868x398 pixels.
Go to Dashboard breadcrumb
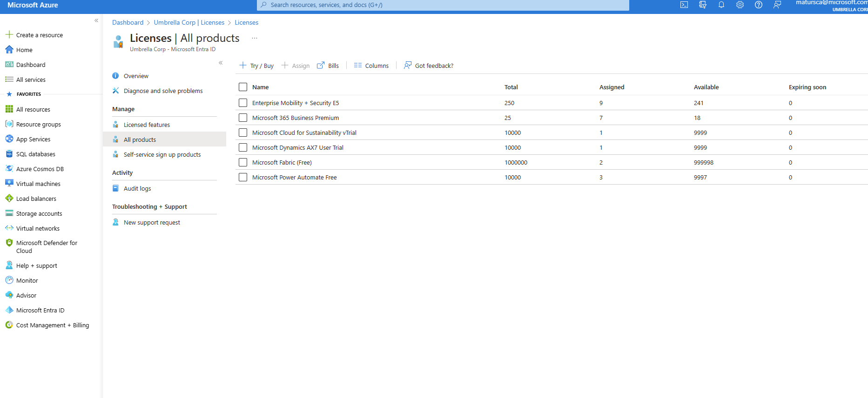128,22
